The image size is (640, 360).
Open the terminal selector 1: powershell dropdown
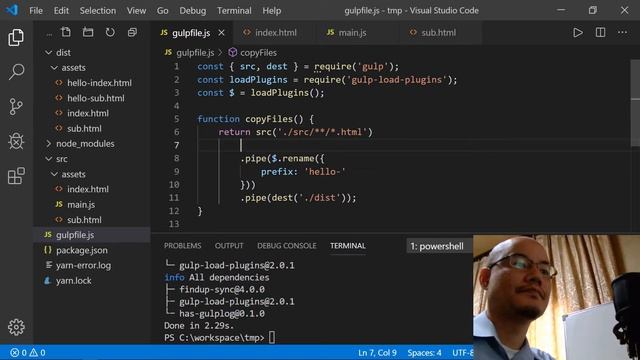point(439,246)
